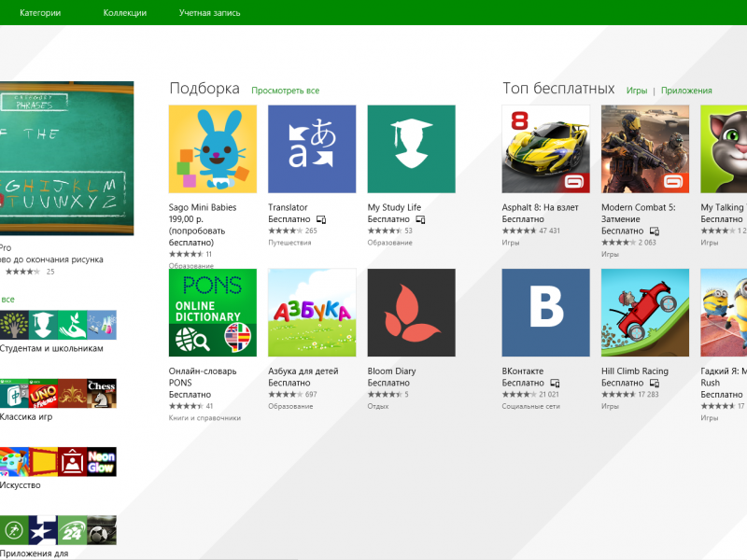The width and height of the screenshot is (747, 560).
Task: Open the Minion Rush game icon
Action: click(724, 313)
